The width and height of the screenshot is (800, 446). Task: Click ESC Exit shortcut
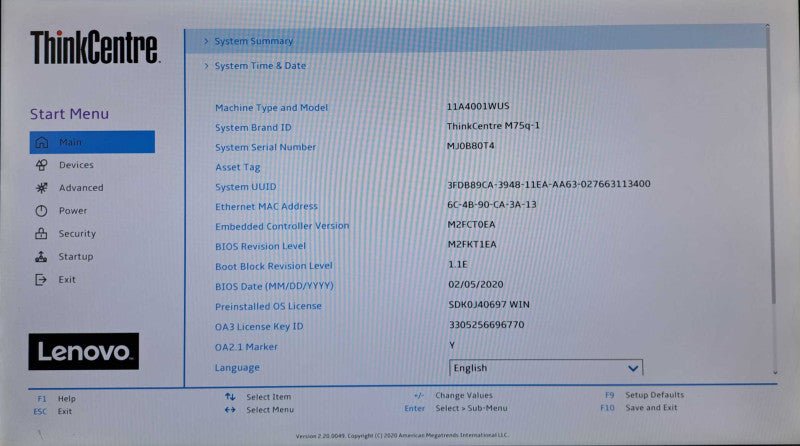tap(53, 411)
